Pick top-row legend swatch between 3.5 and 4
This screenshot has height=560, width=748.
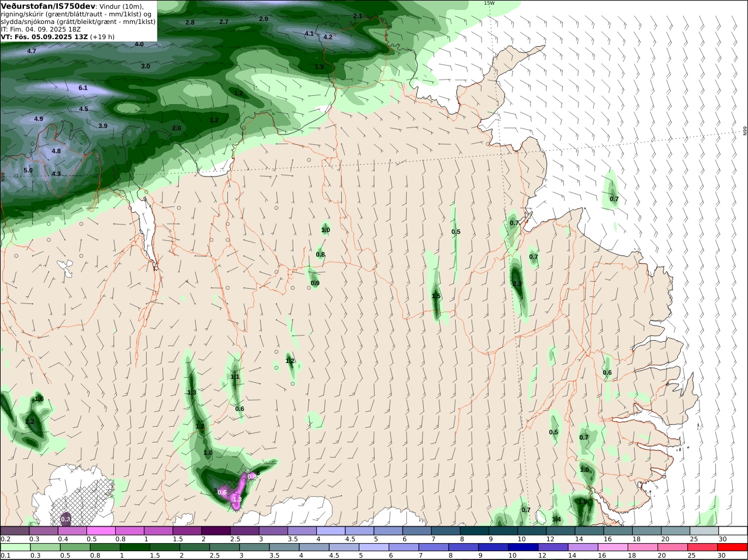pos(302,531)
